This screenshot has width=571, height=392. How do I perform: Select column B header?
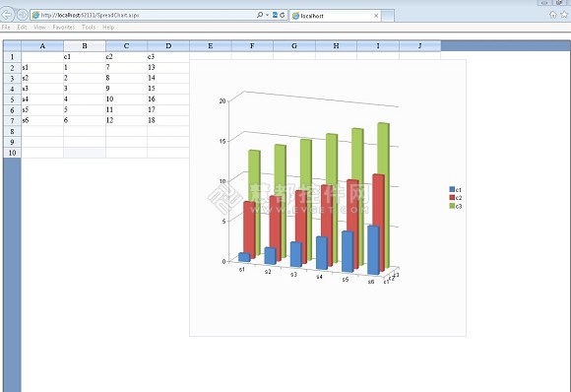(85, 46)
